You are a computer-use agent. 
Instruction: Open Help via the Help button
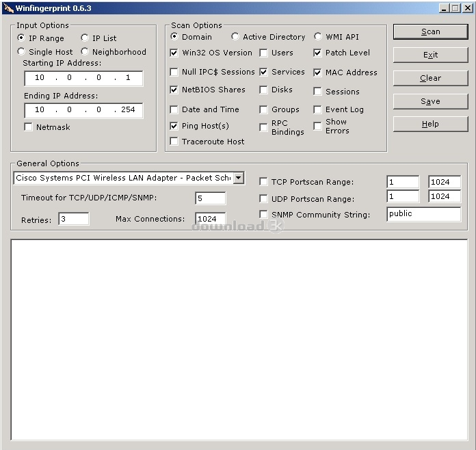click(x=430, y=124)
